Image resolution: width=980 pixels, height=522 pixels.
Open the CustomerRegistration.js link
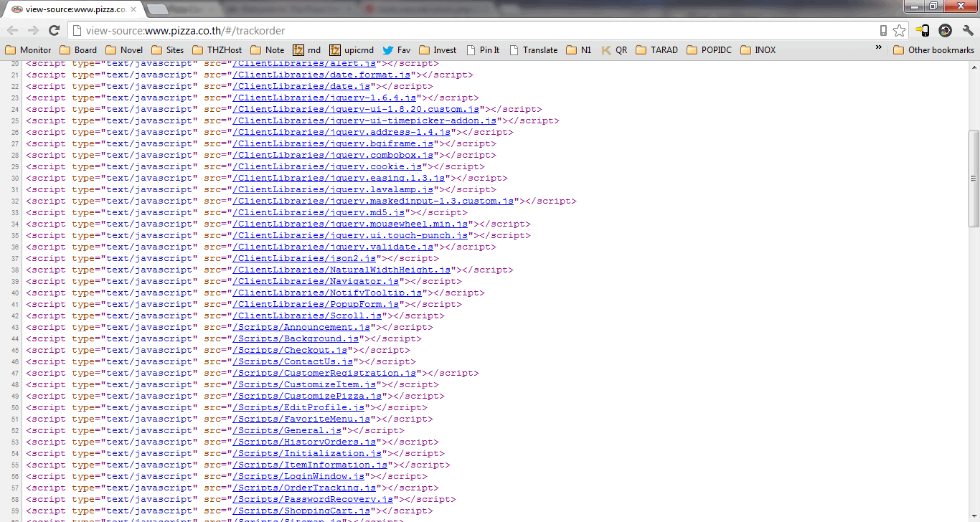(x=325, y=373)
